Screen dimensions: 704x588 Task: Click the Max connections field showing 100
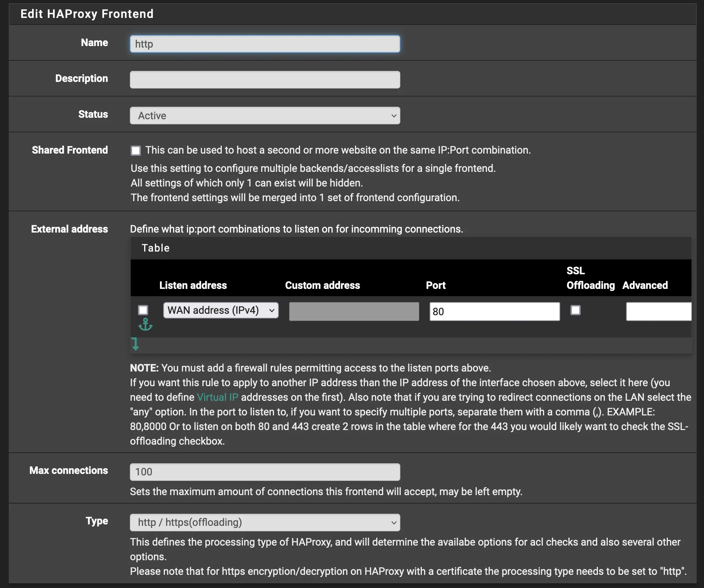pyautogui.click(x=265, y=472)
